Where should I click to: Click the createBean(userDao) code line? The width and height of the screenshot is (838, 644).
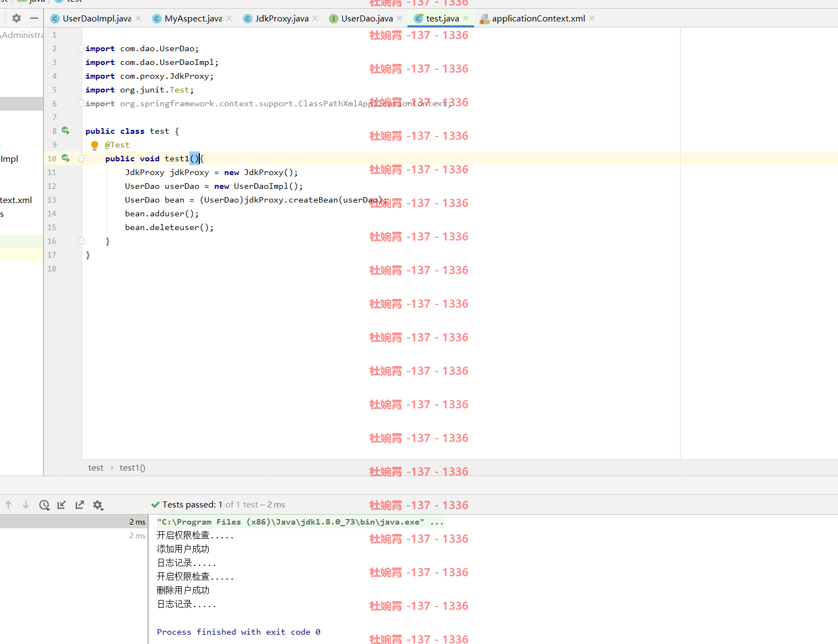coord(255,200)
